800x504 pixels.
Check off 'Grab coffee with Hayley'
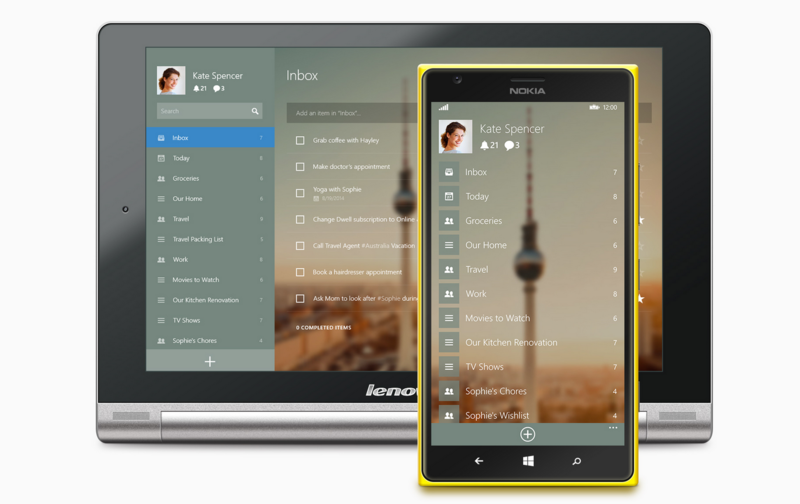300,140
